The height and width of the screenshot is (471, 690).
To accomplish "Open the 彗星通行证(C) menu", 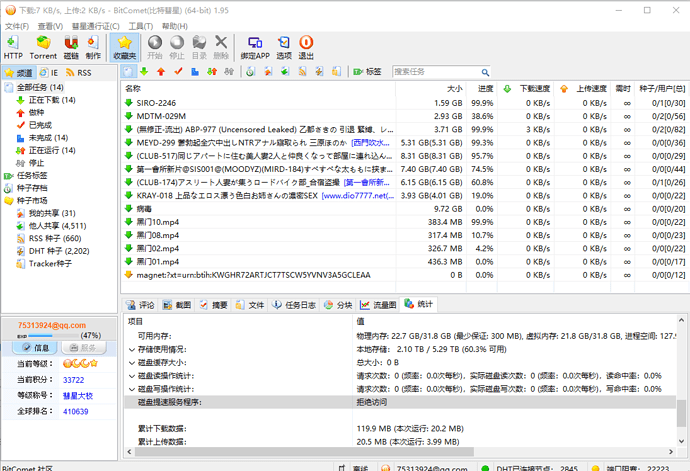I will point(95,26).
